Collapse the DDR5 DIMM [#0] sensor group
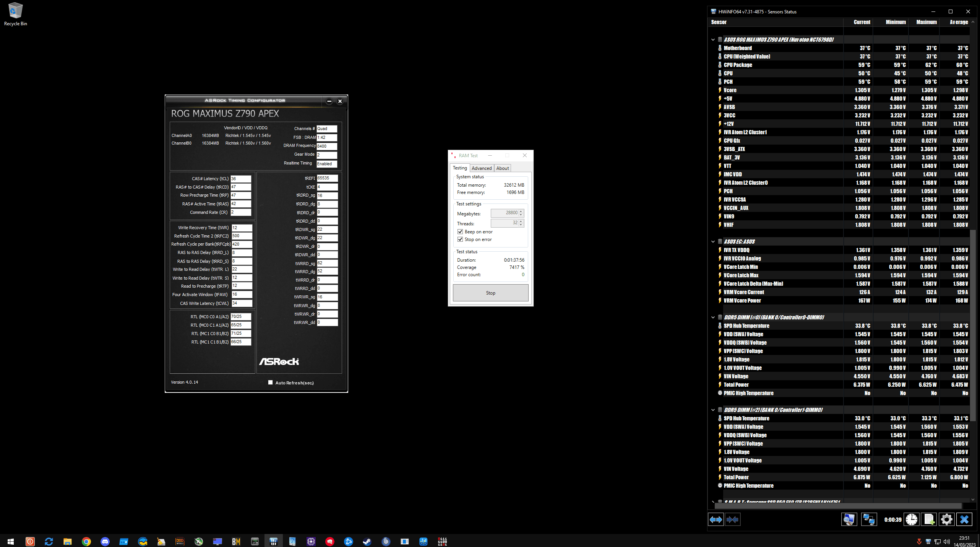Viewport: 980px width, 547px height. 713,317
